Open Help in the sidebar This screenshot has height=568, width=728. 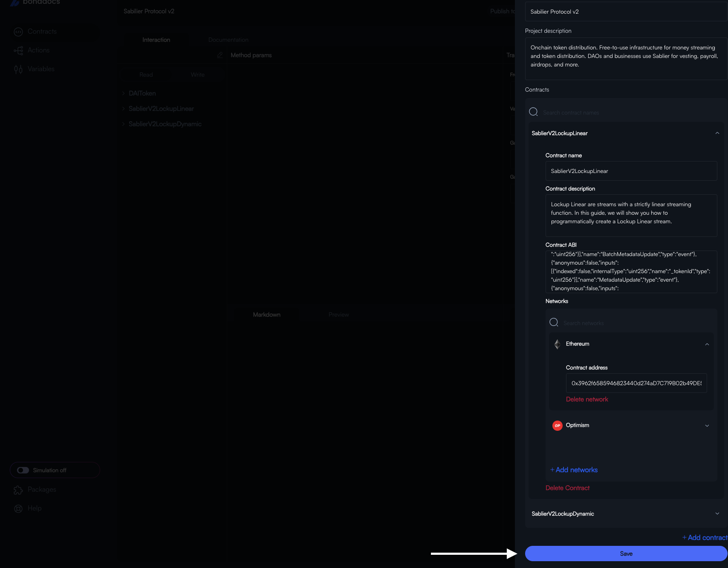[35, 508]
